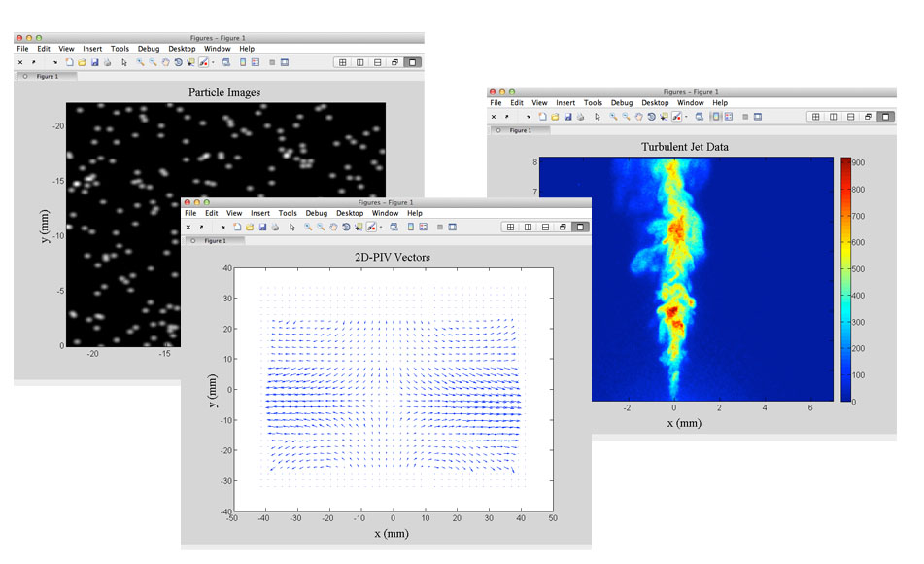This screenshot has width=924, height=564.
Task: Open Tools menu in Particle Images window
Action: (x=120, y=48)
